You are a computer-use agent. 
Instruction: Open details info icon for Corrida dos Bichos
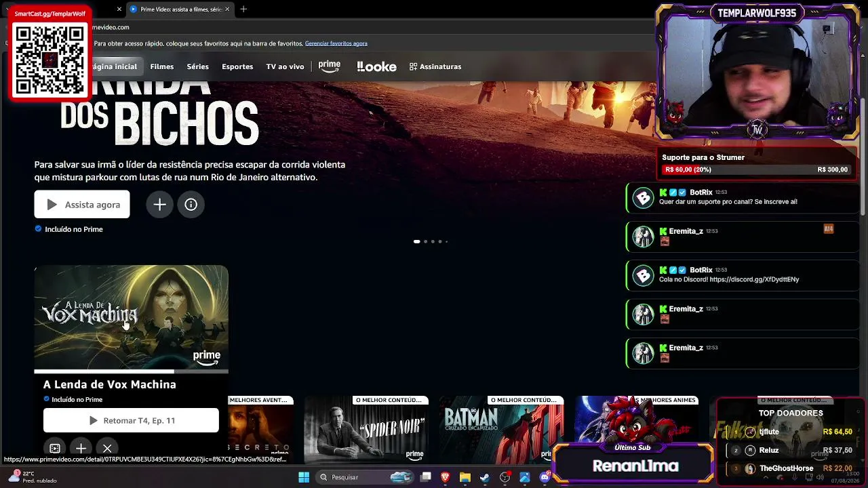[x=191, y=205]
